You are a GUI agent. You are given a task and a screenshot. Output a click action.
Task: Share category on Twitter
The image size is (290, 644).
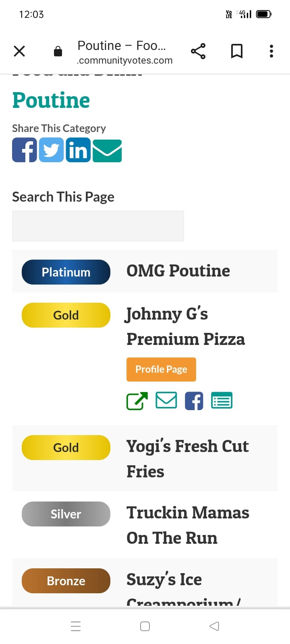pos(51,150)
